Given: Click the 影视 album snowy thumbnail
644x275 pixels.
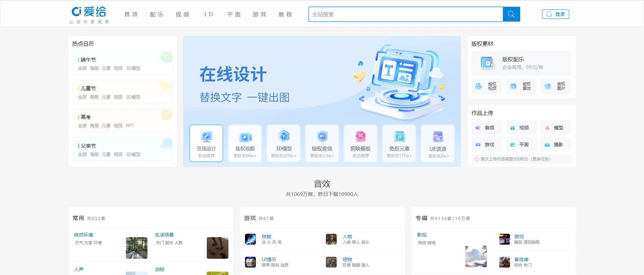Looking at the screenshot, I should point(476,256).
